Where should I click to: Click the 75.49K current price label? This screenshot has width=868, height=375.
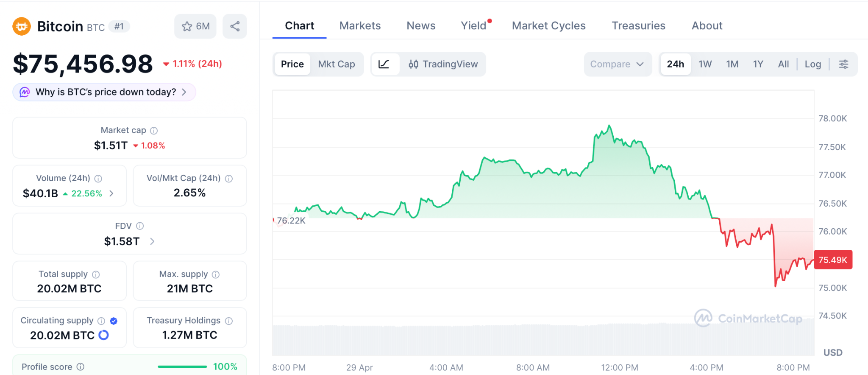click(x=832, y=260)
